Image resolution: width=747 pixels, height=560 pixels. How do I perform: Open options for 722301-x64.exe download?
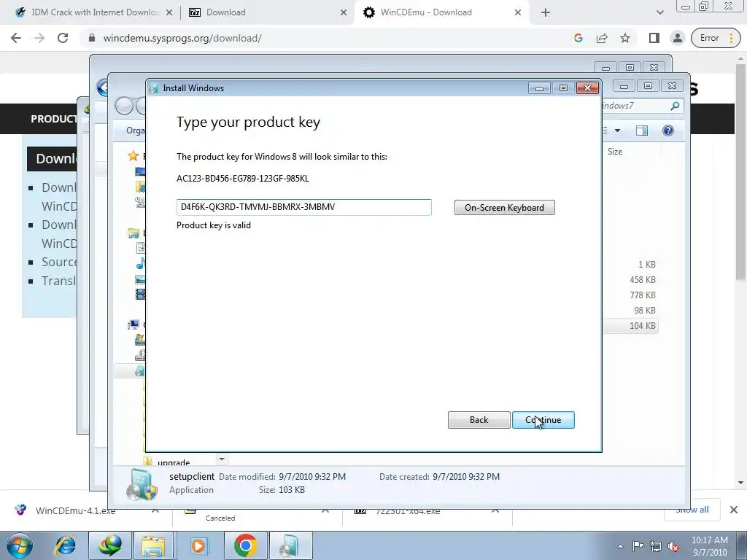pyautogui.click(x=495, y=510)
